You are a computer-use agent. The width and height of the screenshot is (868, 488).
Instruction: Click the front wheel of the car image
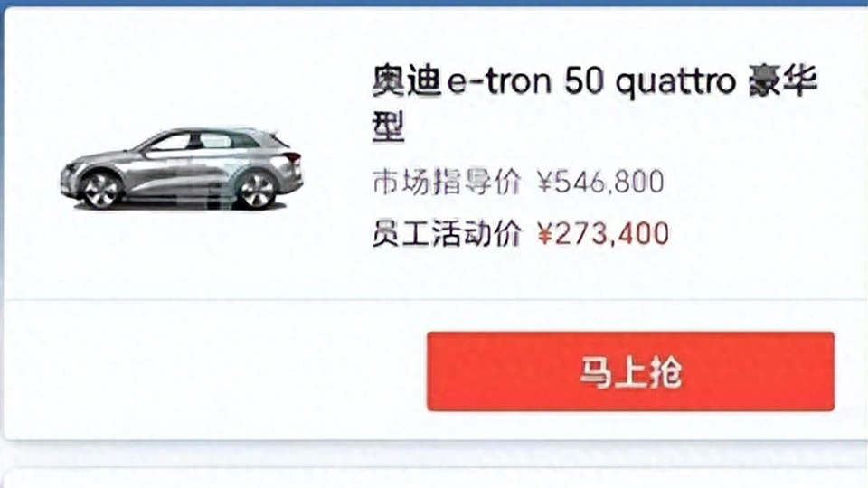(x=100, y=190)
